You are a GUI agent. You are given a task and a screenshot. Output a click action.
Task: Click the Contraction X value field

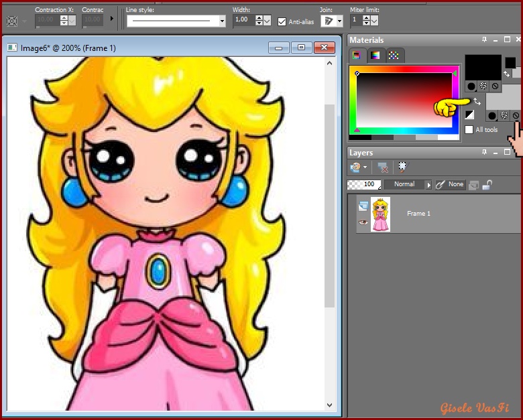48,20
